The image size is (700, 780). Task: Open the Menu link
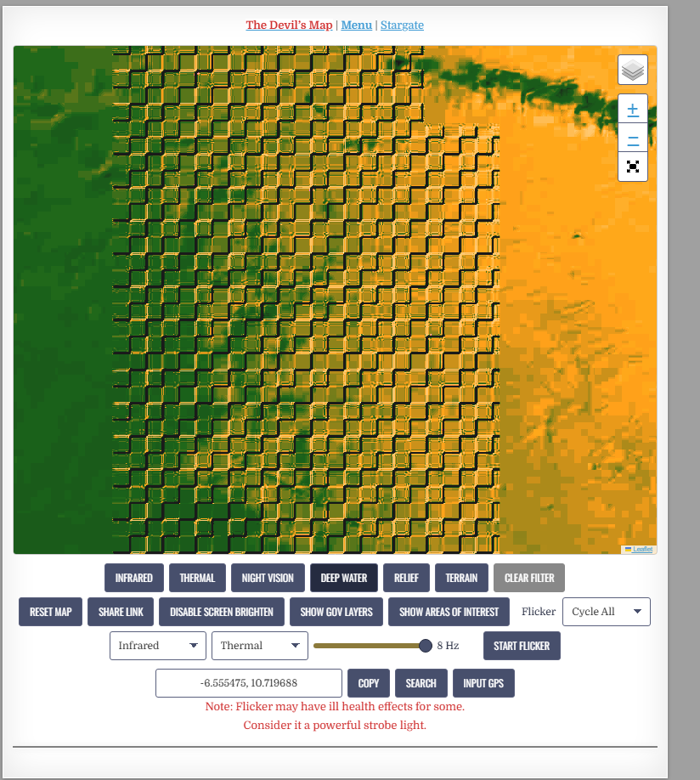pyautogui.click(x=356, y=25)
